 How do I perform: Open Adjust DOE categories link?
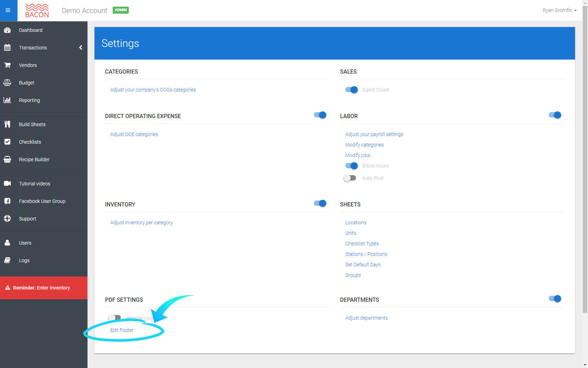[134, 134]
